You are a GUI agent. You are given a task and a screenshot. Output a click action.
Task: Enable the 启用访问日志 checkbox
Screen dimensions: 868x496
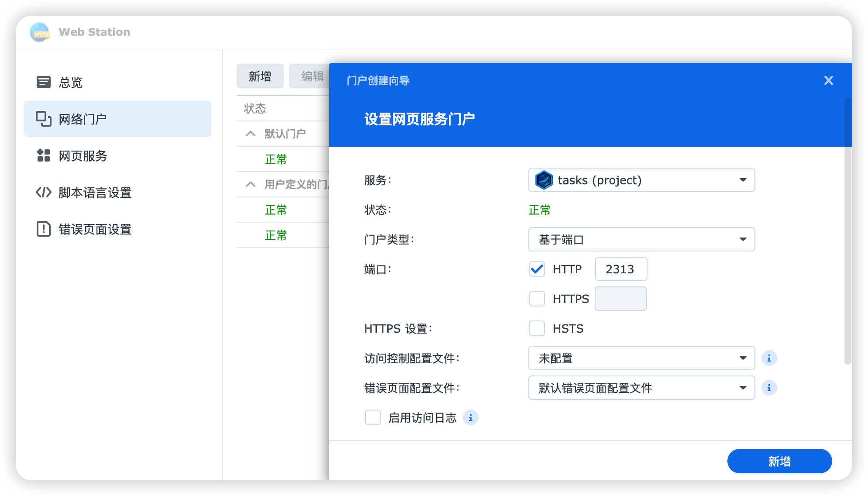tap(372, 418)
